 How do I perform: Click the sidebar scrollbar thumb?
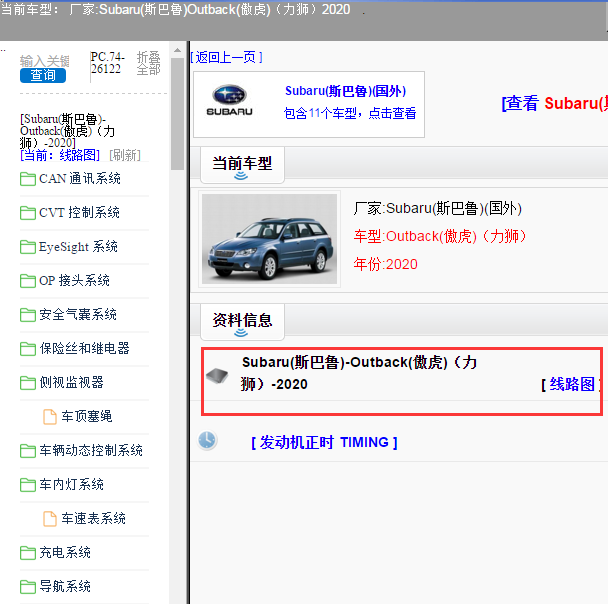(178, 114)
